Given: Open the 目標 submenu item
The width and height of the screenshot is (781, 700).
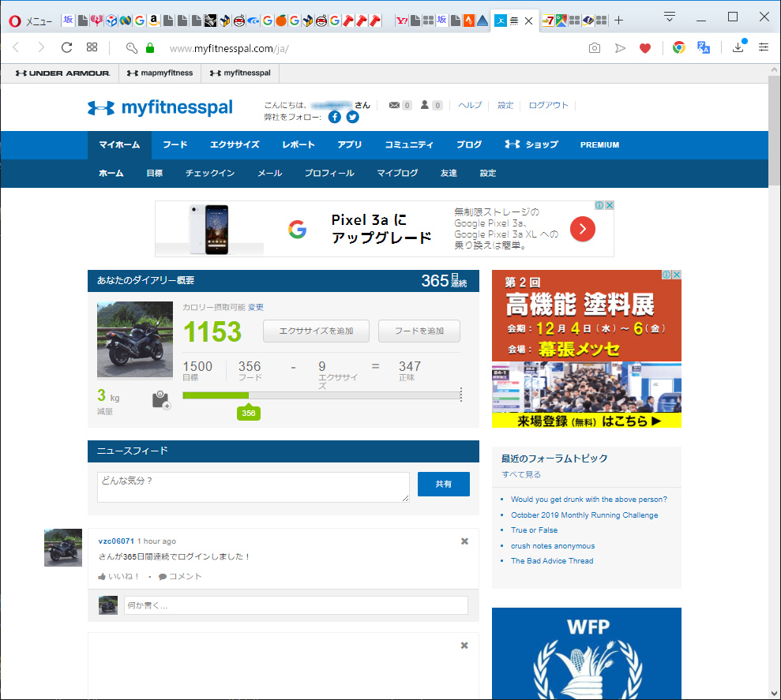Looking at the screenshot, I should (x=155, y=174).
